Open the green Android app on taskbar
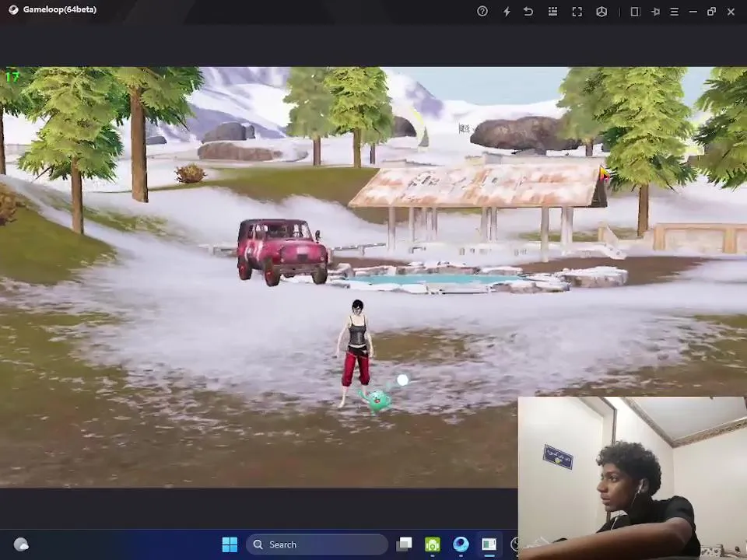The width and height of the screenshot is (747, 560). (x=432, y=544)
